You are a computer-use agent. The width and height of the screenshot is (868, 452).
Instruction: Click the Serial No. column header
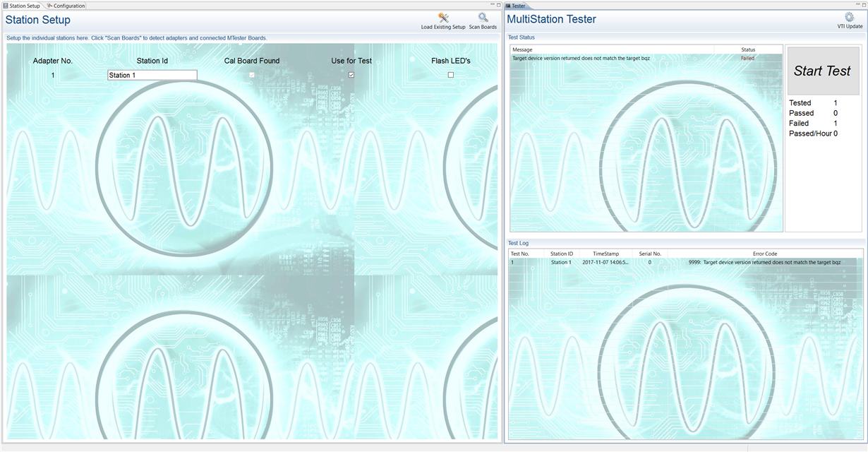pyautogui.click(x=649, y=254)
